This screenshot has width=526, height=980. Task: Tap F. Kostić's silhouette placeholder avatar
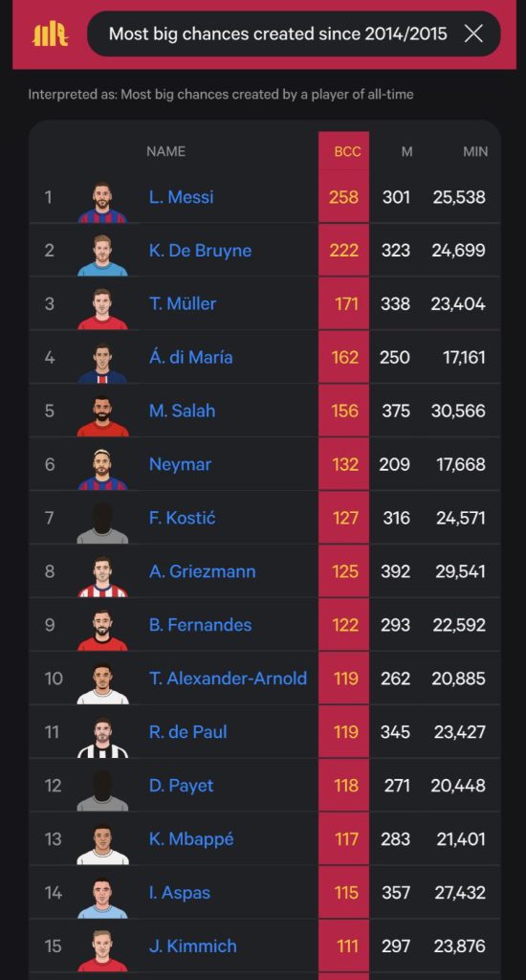click(102, 523)
